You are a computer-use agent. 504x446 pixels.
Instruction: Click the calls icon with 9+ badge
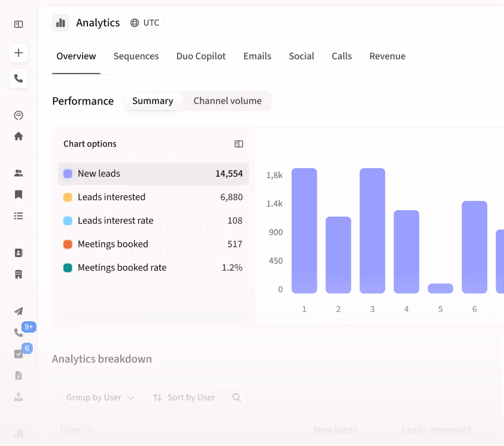pyautogui.click(x=18, y=332)
